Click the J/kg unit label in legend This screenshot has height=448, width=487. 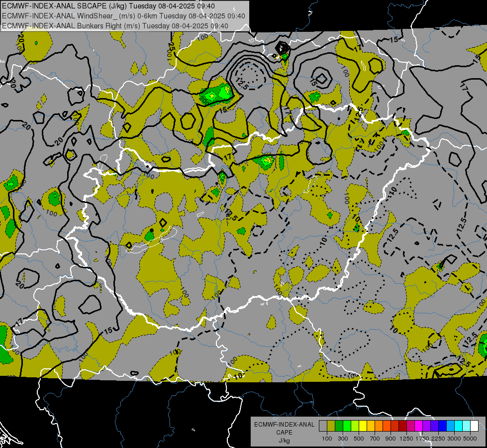tap(284, 441)
